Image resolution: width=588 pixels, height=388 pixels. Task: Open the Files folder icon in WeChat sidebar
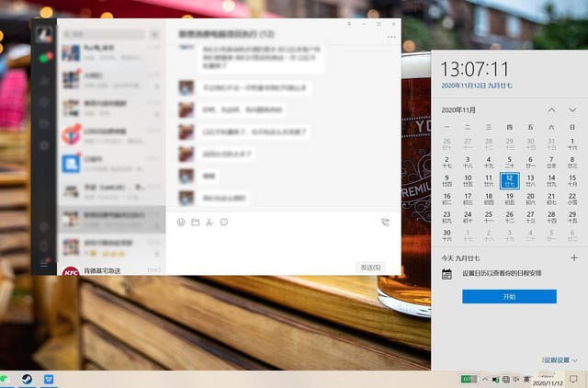click(x=44, y=123)
